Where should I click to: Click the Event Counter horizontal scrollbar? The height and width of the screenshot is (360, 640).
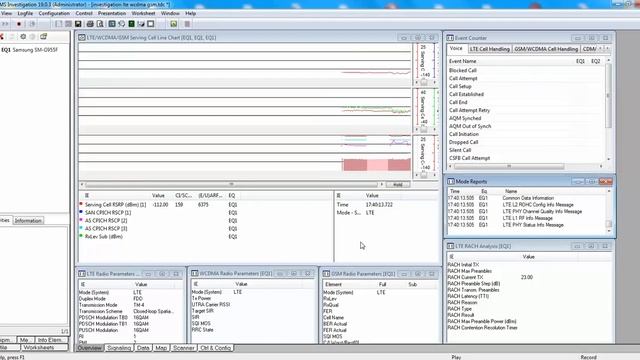509,166
